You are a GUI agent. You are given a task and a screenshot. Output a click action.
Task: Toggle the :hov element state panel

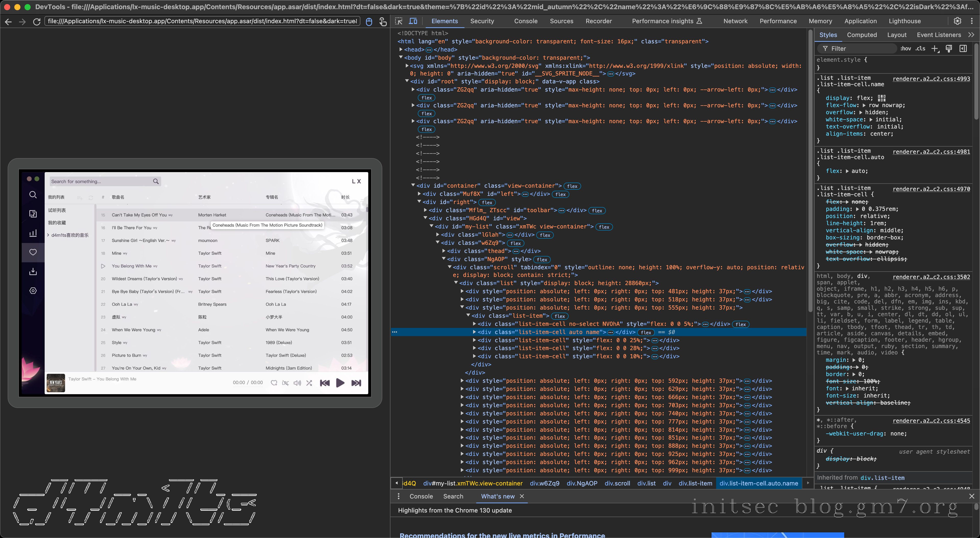[905, 49]
